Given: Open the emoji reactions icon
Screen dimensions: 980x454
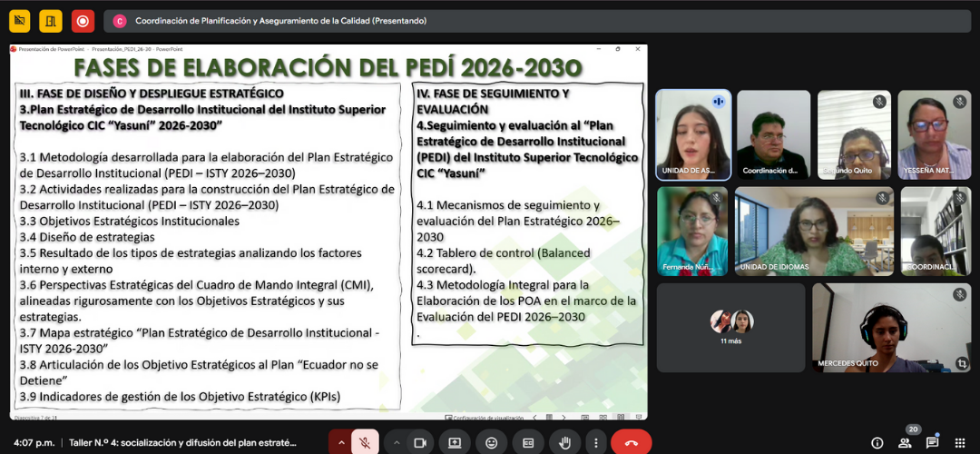Looking at the screenshot, I should point(492,442).
